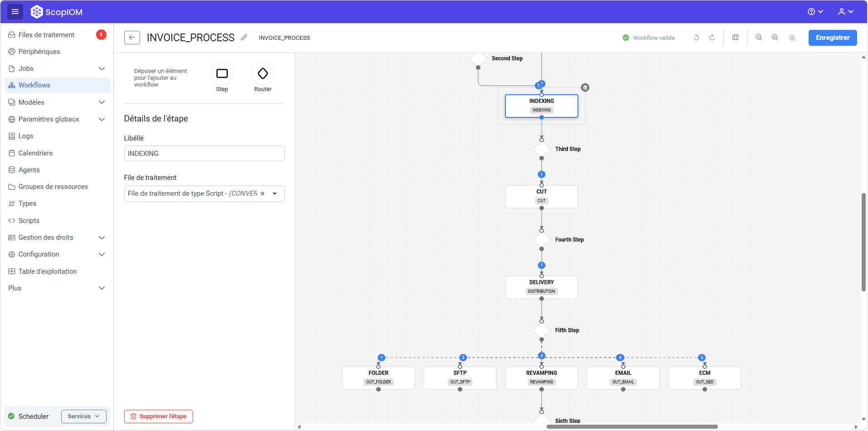Select the FOLDER step node
The image size is (868, 431).
point(378,378)
